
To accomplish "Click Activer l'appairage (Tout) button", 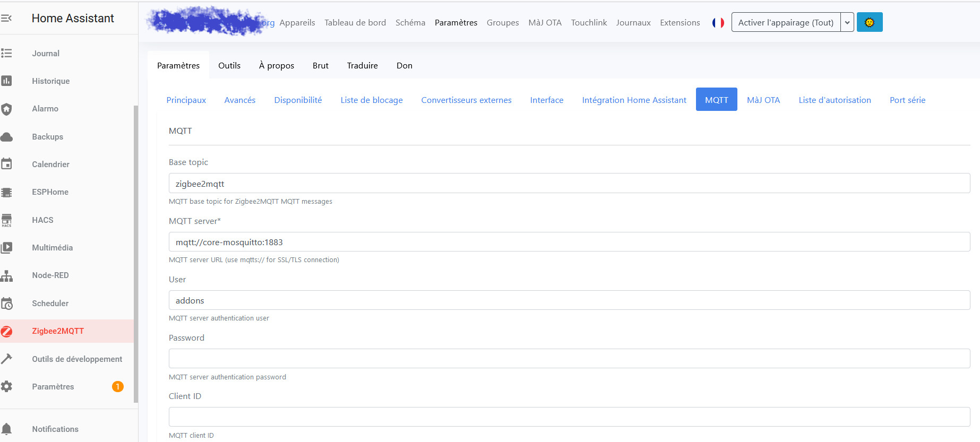I will coord(786,22).
